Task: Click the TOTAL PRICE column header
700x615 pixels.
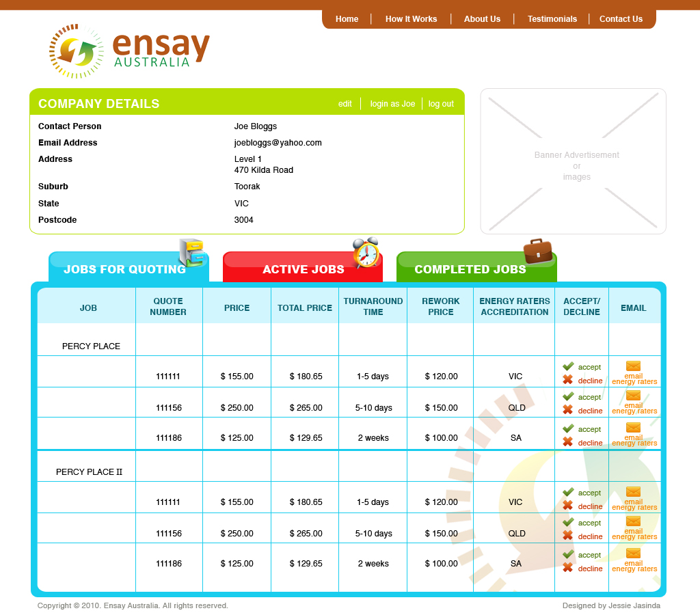Action: (305, 308)
